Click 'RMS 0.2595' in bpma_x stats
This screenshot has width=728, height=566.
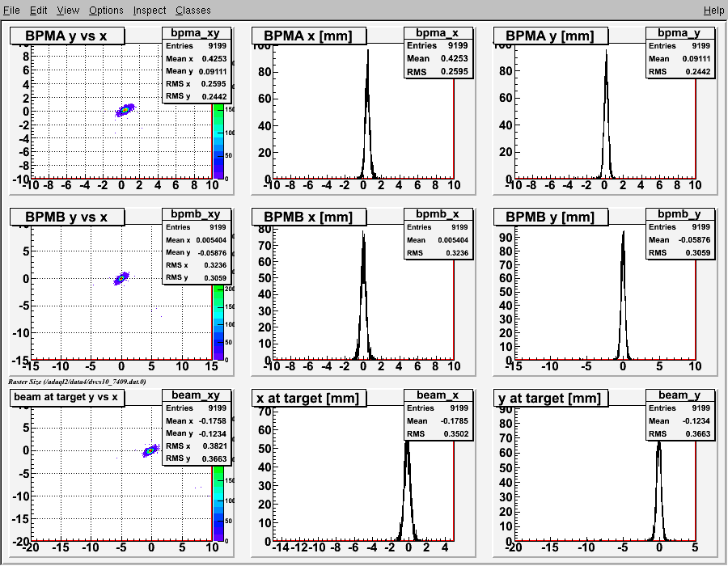438,71
